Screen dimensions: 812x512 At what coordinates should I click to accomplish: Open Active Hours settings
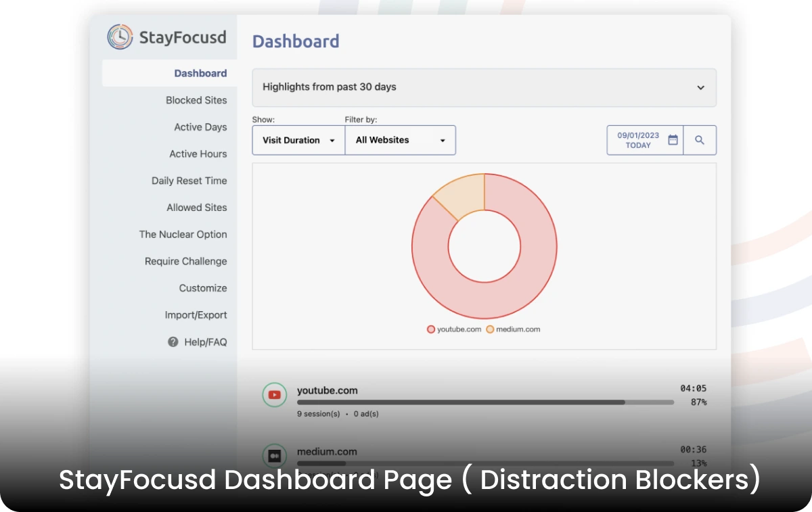[198, 154]
